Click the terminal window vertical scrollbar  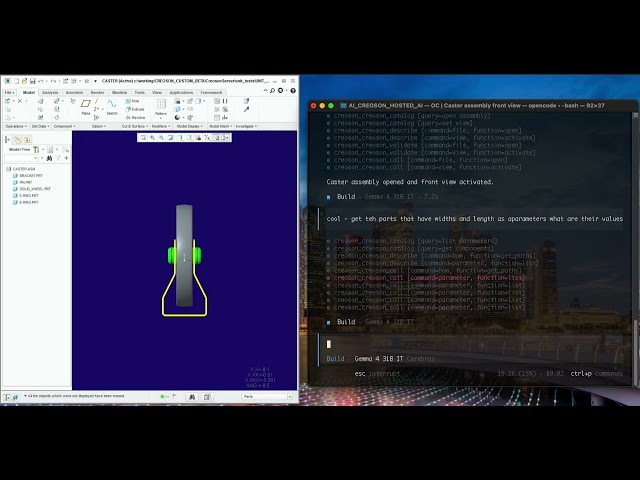pyautogui.click(x=635, y=249)
